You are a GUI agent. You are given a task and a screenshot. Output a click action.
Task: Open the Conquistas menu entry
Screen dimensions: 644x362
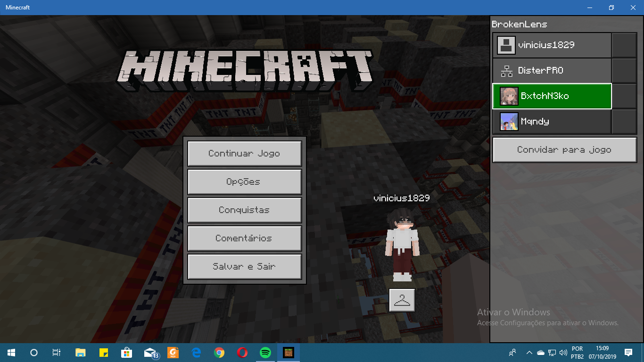click(244, 210)
